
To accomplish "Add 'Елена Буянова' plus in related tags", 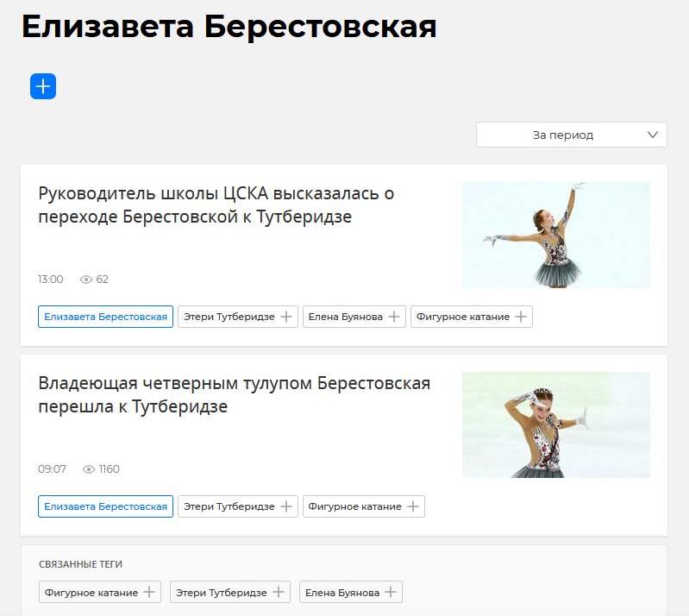I will coord(391,592).
